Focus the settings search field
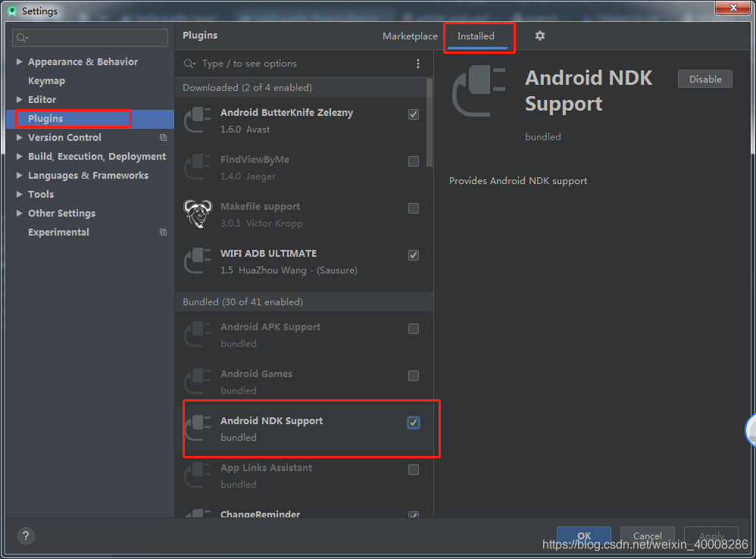 [90, 38]
